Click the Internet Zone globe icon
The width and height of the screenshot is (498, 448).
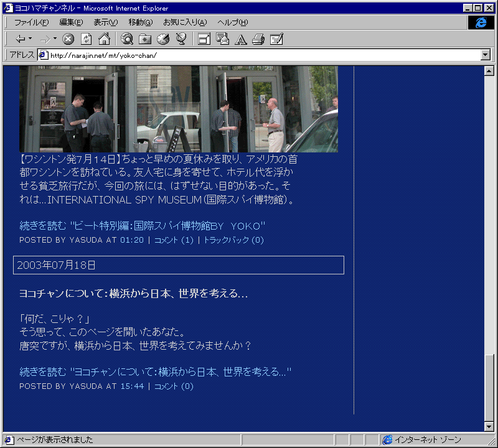tap(387, 440)
